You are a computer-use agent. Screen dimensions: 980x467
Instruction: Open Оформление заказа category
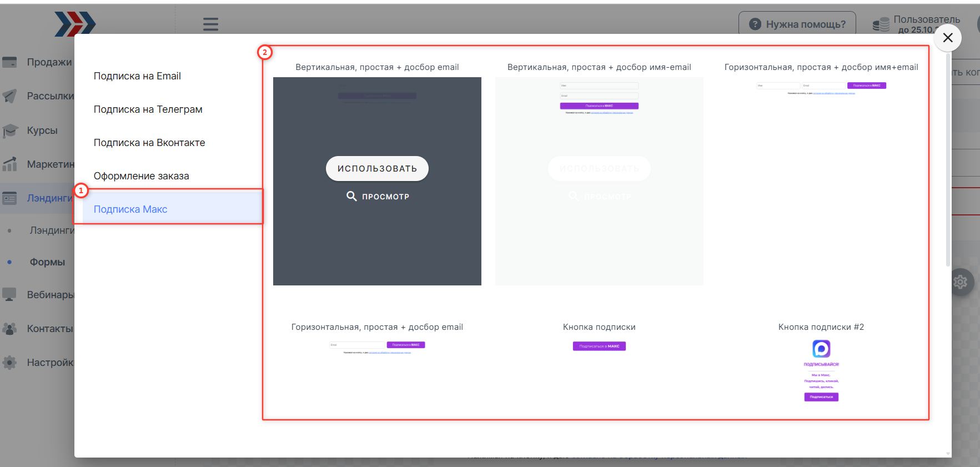coord(141,176)
